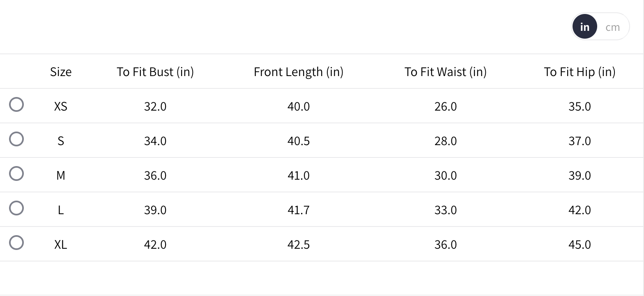The image size is (644, 296).
Task: Select the XS size radio button
Action: tap(16, 104)
